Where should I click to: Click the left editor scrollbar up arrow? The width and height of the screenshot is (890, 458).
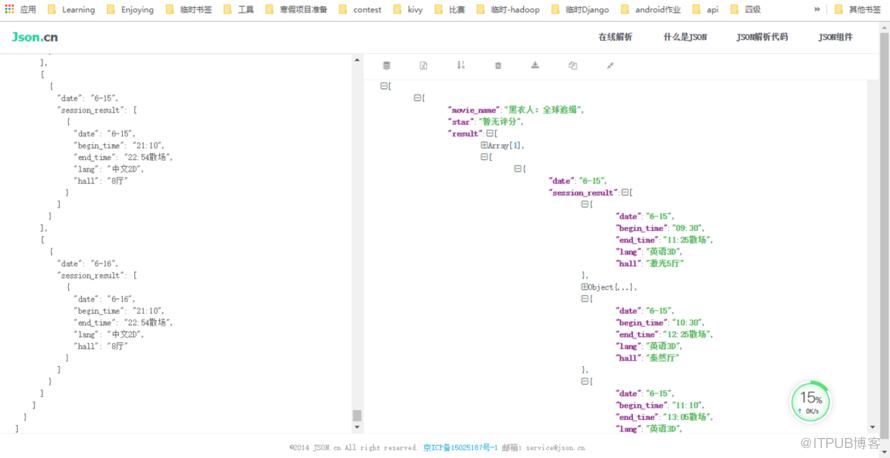pyautogui.click(x=357, y=60)
